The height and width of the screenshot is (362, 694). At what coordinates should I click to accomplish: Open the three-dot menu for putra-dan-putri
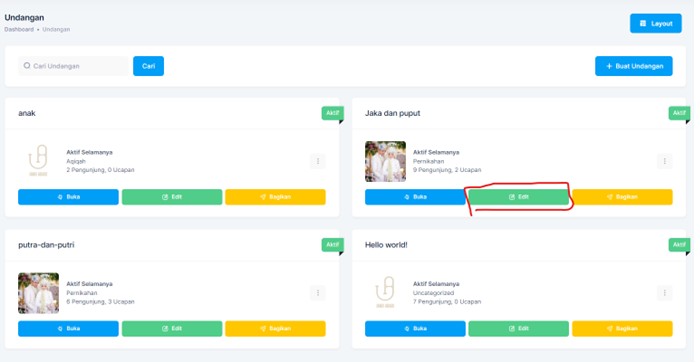click(318, 293)
